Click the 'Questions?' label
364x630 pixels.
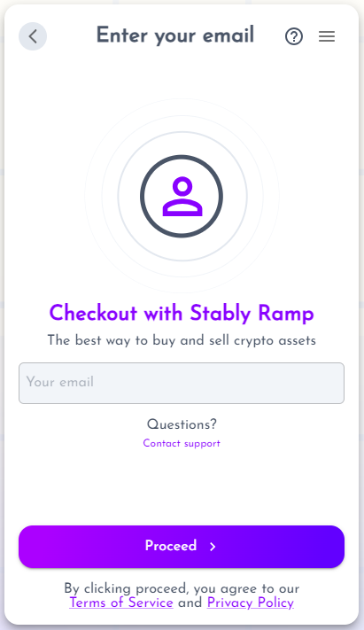click(x=182, y=424)
